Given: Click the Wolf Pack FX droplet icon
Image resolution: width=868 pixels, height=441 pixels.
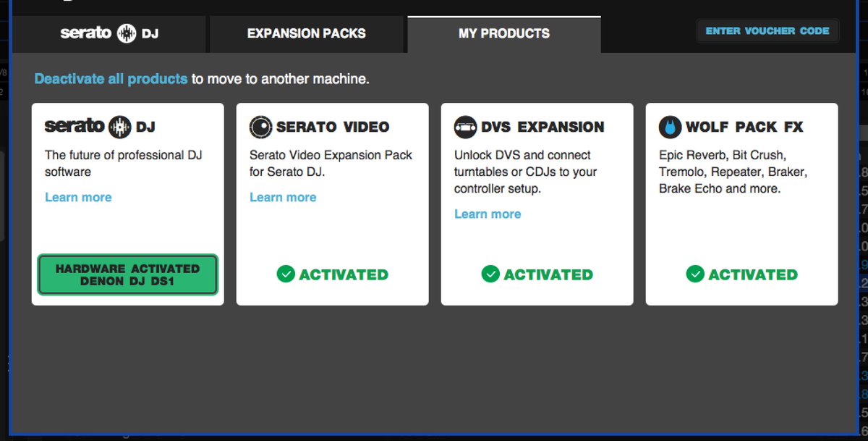Looking at the screenshot, I should coord(670,127).
